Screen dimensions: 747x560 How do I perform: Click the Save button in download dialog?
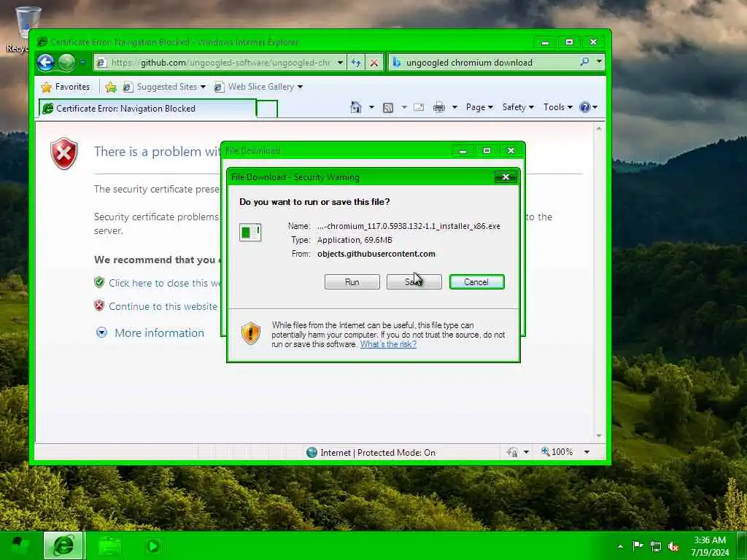pos(414,282)
